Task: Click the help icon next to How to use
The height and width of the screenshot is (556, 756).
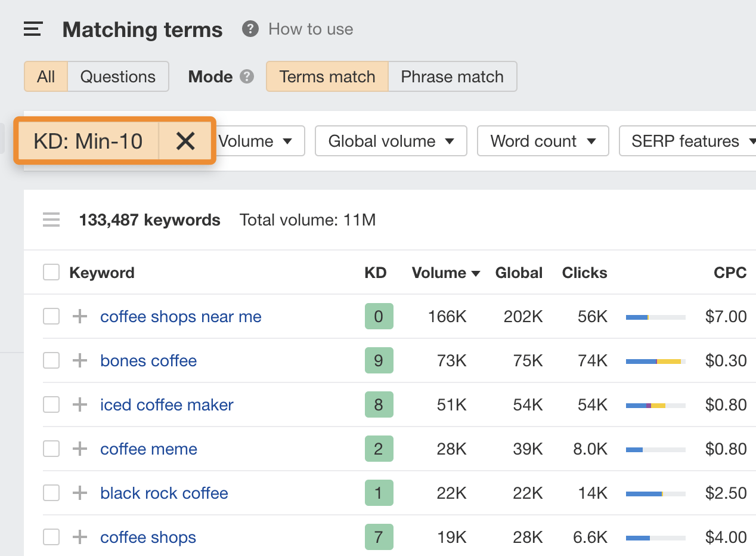Action: [250, 29]
